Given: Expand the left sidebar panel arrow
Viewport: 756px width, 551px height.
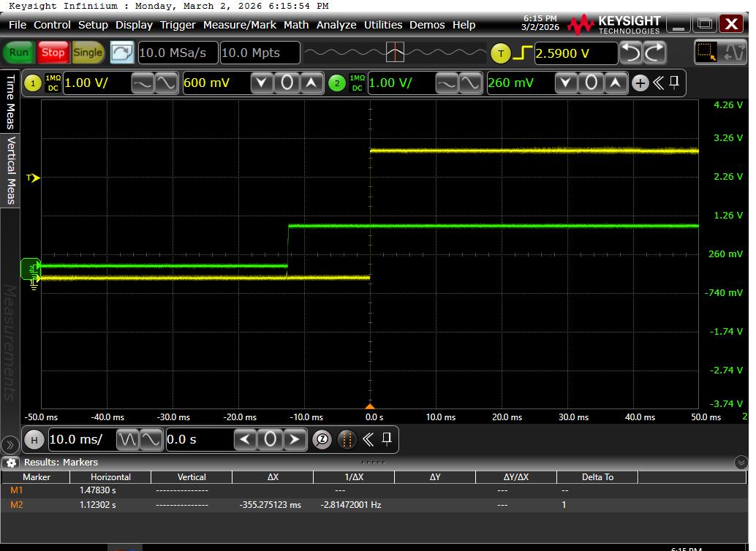Looking at the screenshot, I should (x=10, y=444).
